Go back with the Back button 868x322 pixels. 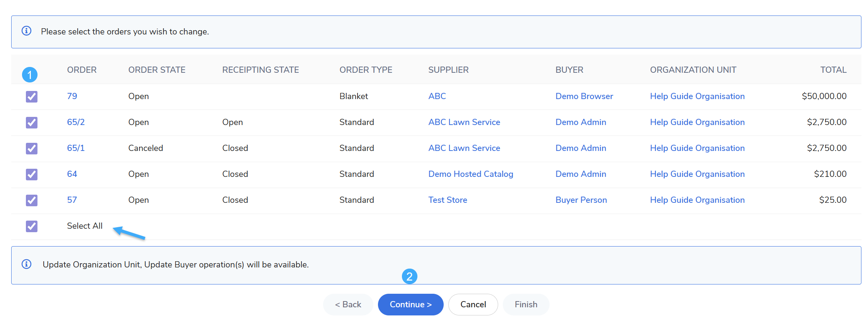(x=348, y=305)
